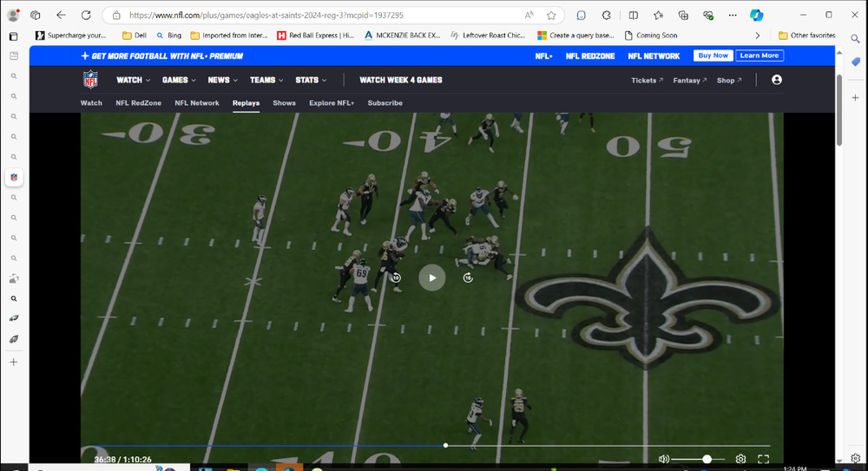
Task: Open the NFL account profile icon
Action: pos(776,80)
